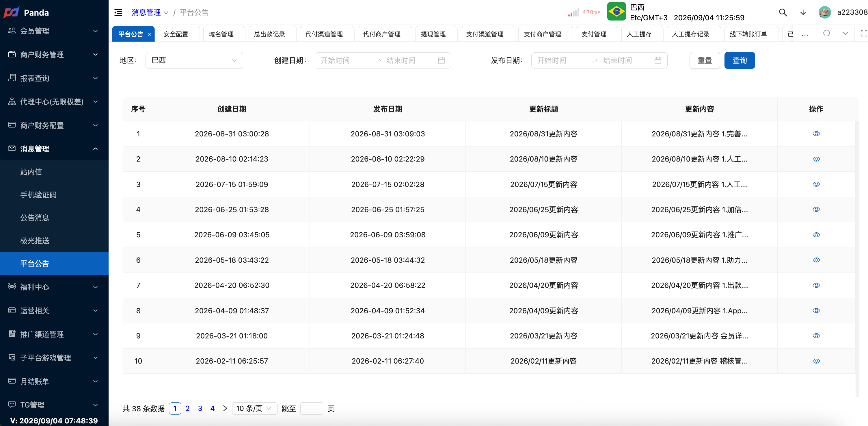Click the download arrow icon in header
This screenshot has width=868, height=426.
coord(803,12)
